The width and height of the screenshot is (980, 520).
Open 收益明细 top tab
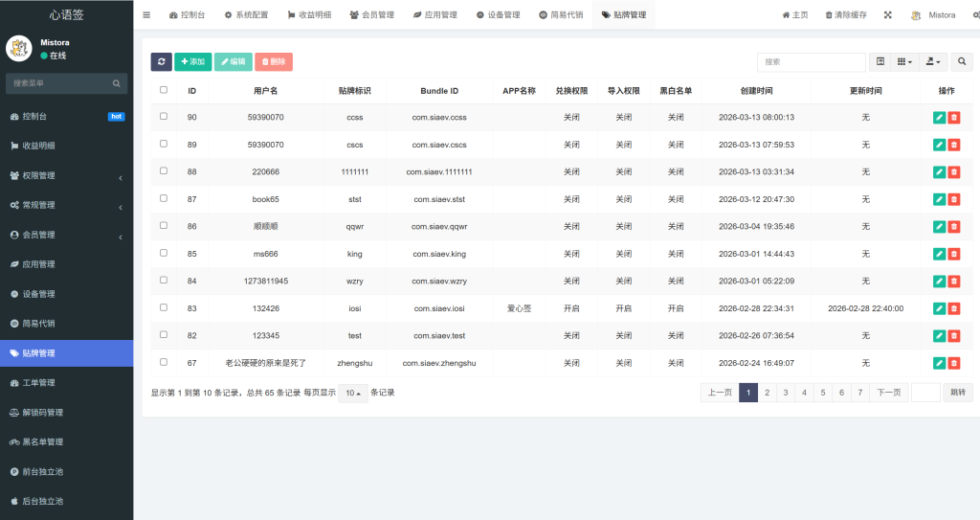(x=309, y=15)
